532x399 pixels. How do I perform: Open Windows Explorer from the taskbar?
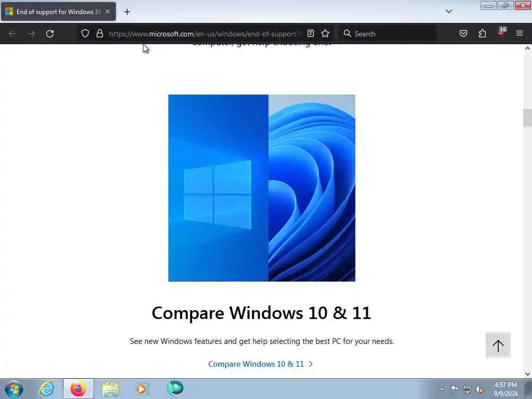pyautogui.click(x=111, y=389)
